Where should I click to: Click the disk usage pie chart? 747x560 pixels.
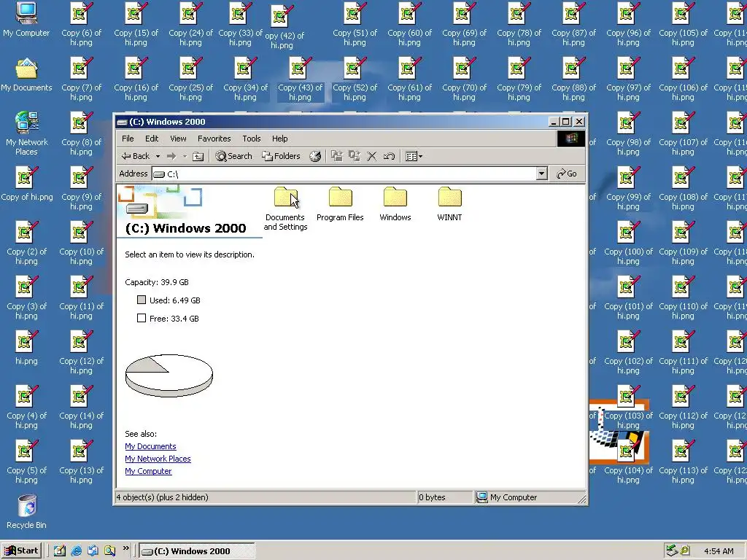[x=169, y=376]
